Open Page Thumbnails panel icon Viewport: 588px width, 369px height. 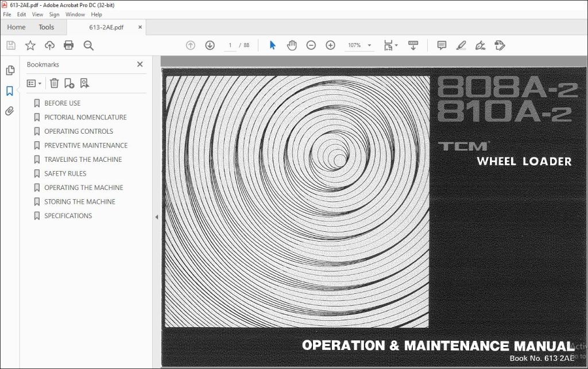[x=10, y=71]
